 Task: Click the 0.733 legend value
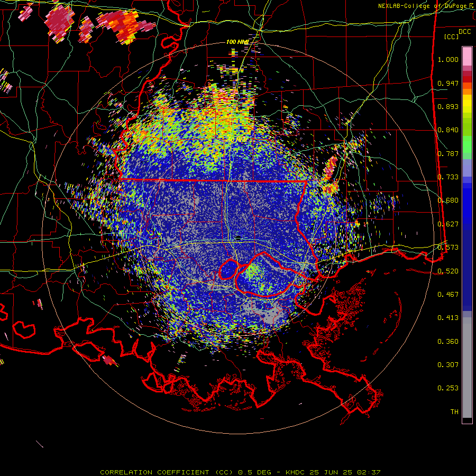pyautogui.click(x=448, y=177)
